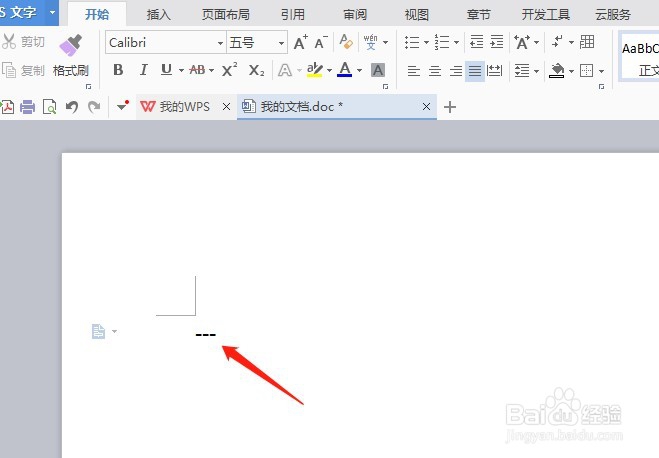This screenshot has width=659, height=458.
Task: Toggle Bold formatting
Action: (x=119, y=70)
